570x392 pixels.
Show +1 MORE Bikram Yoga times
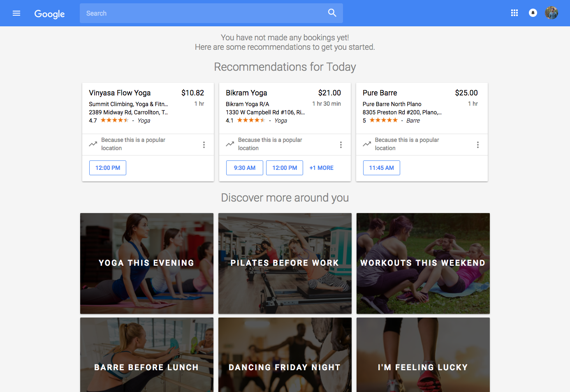tap(322, 168)
